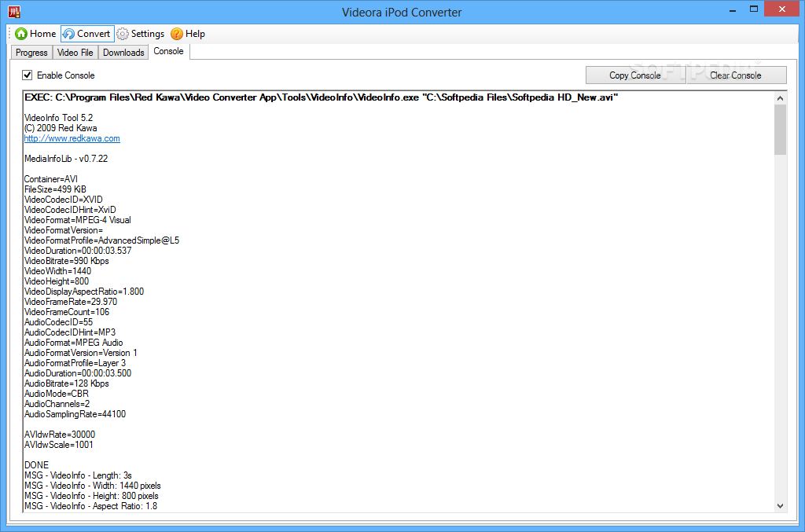Click the 'AVIdwRate=30000' line
Screen dimensions: 805x532
click(60, 435)
